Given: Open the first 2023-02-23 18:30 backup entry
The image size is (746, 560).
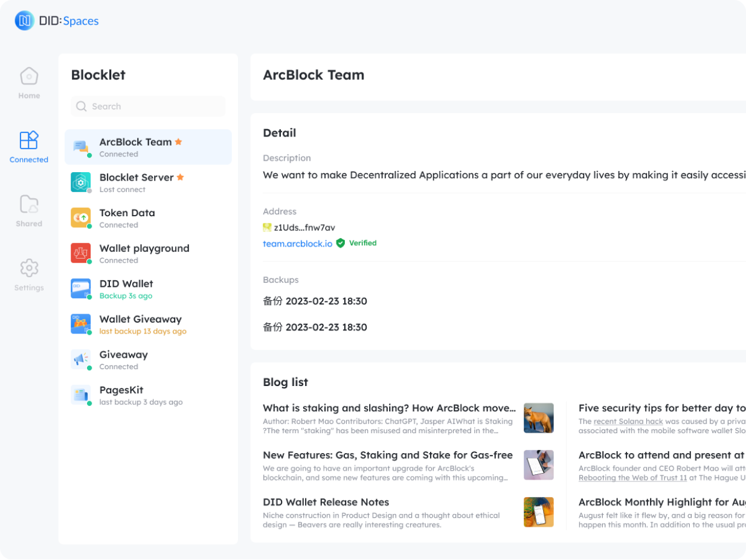Looking at the screenshot, I should click(x=315, y=301).
